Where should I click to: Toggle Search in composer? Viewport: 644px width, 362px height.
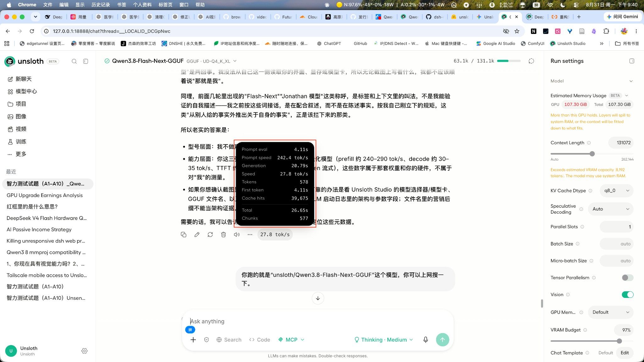point(229,340)
